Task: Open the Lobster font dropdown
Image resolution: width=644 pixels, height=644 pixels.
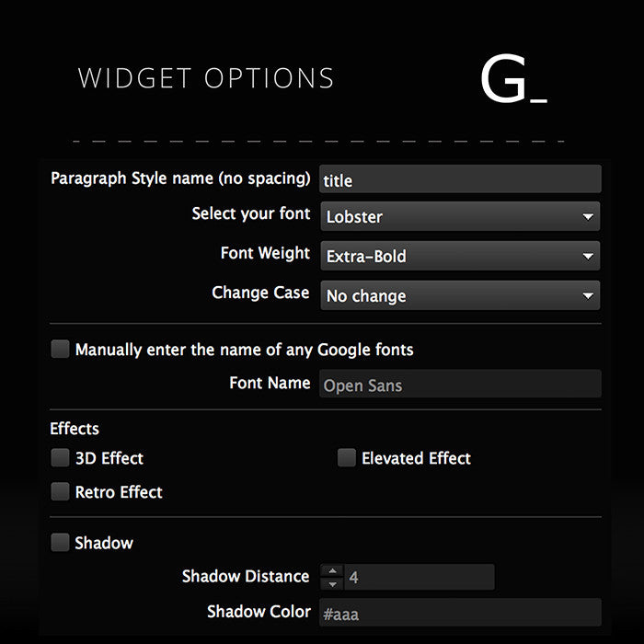Action: 460,216
